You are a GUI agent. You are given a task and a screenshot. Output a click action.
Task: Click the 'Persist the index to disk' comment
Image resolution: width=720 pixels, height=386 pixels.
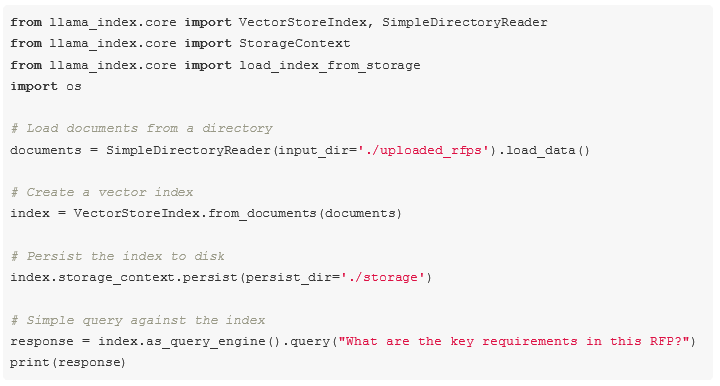(x=117, y=256)
